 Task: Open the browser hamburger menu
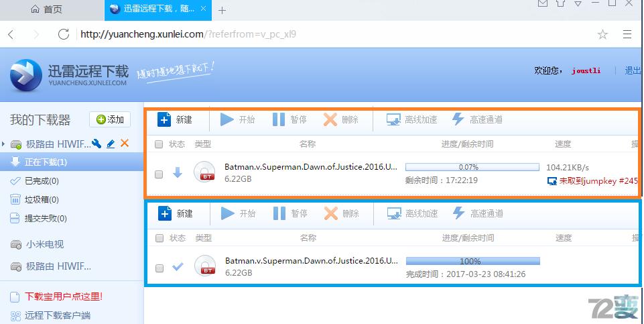coord(627,34)
